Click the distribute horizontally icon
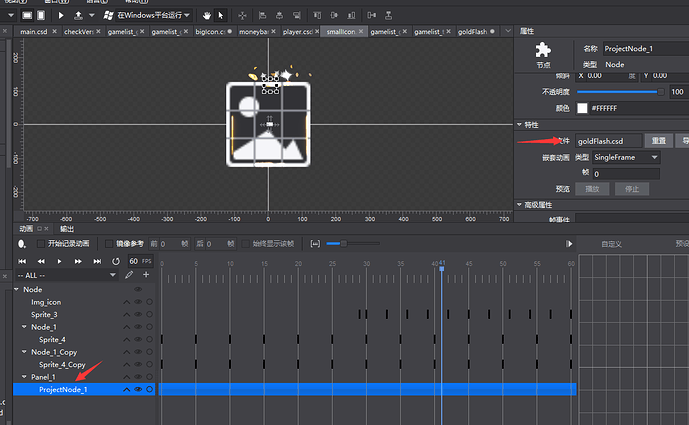Screen dimensions: 689x425 point(372,15)
